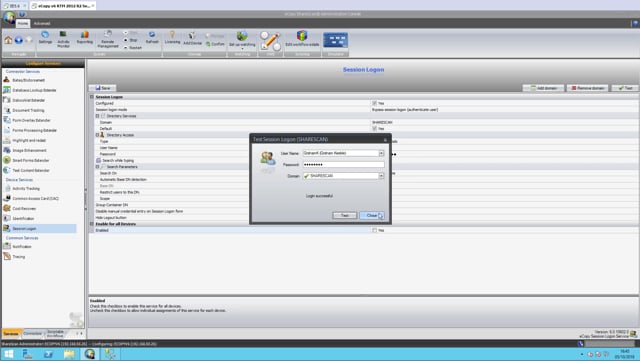640x361 pixels.
Task: Select Session Logon in sidebar
Action: pos(39,228)
